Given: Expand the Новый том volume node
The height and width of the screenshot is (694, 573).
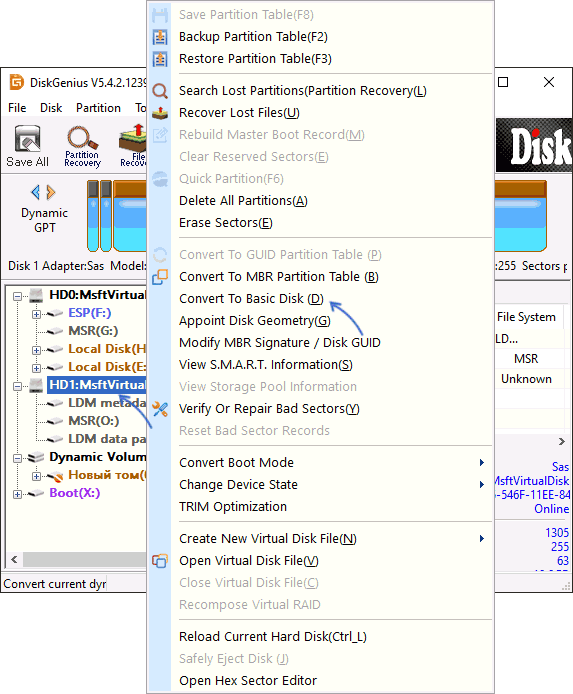Looking at the screenshot, I should pos(36,476).
